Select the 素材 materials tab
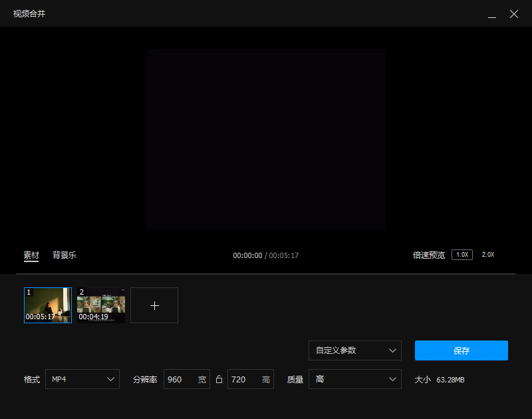 click(x=31, y=255)
